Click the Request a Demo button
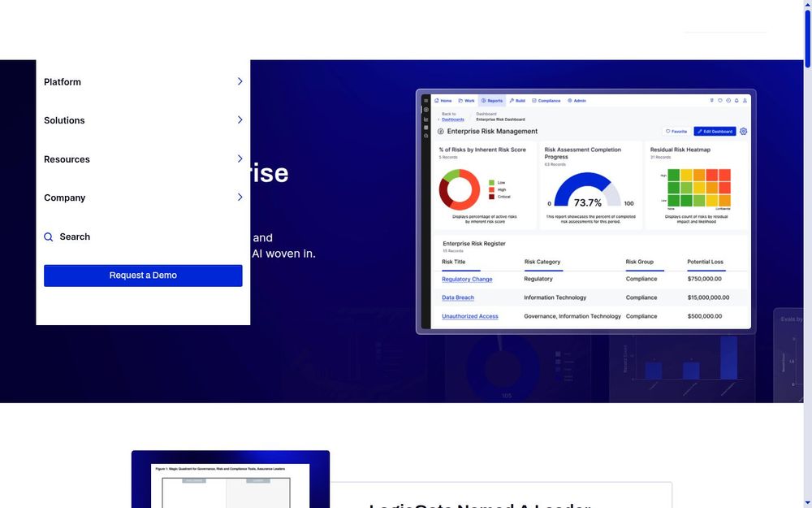 click(143, 276)
